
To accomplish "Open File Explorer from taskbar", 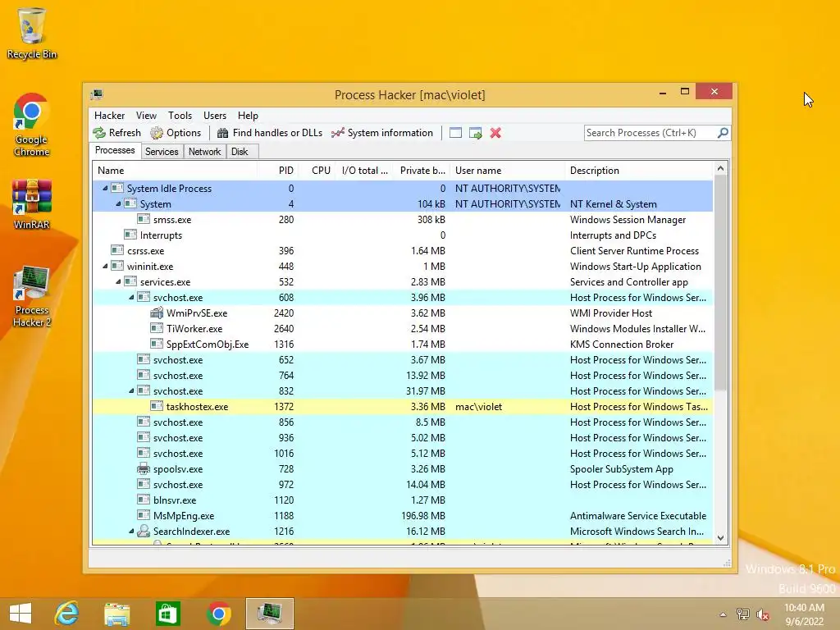I will pyautogui.click(x=116, y=614).
